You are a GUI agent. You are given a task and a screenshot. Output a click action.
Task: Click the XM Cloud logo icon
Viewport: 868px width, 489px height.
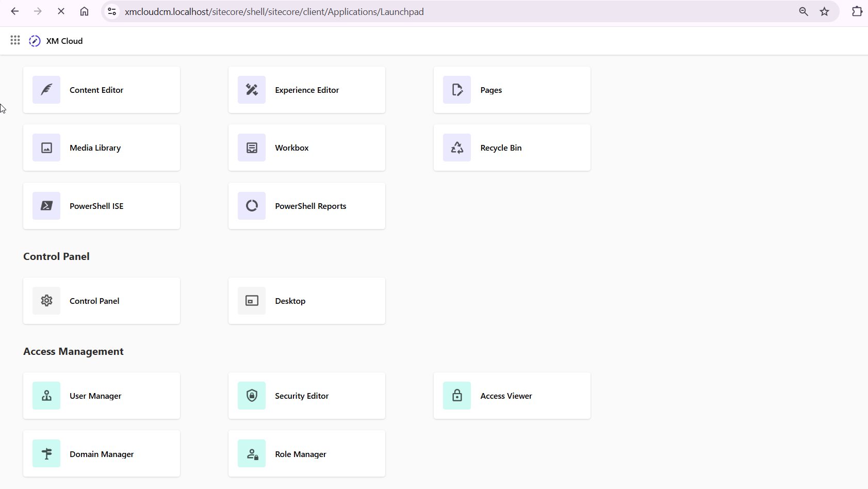click(x=35, y=41)
